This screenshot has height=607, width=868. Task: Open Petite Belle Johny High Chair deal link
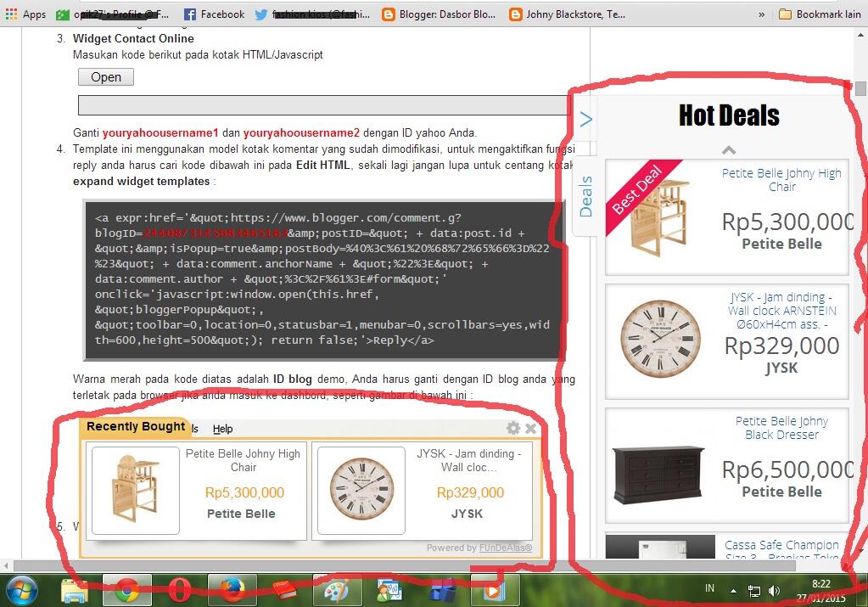click(x=781, y=180)
